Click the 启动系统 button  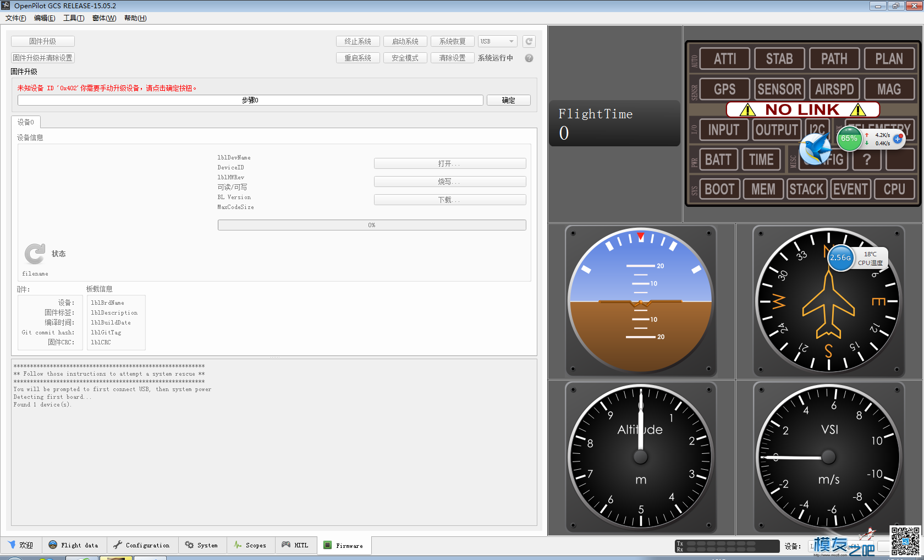[405, 41]
